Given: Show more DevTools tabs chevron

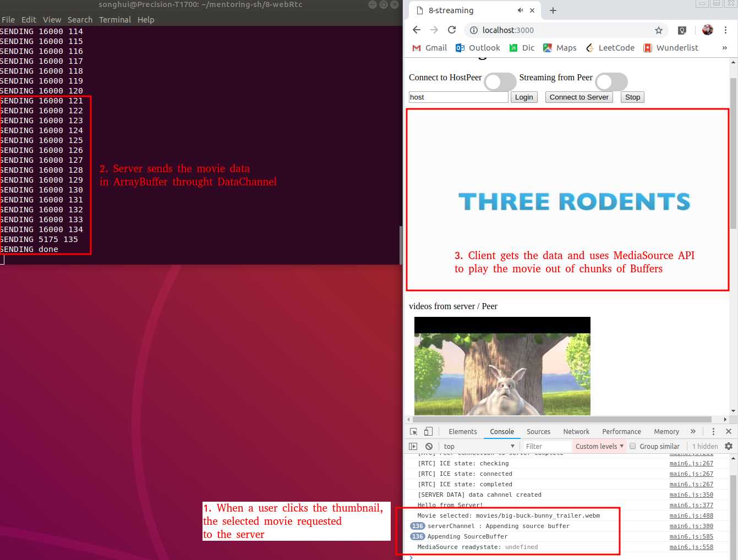Looking at the screenshot, I should click(693, 432).
